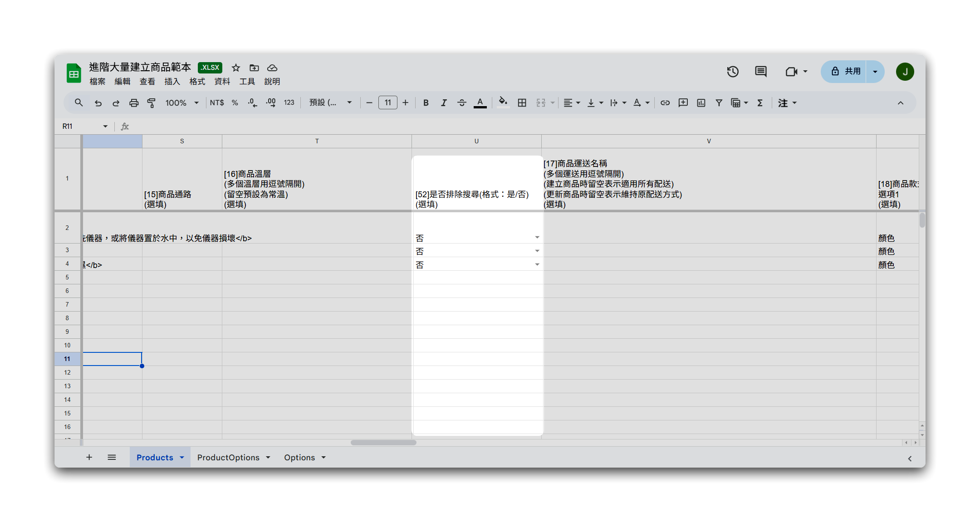The image size is (980, 522).
Task: Click the fill color paint bucket
Action: pyautogui.click(x=503, y=102)
